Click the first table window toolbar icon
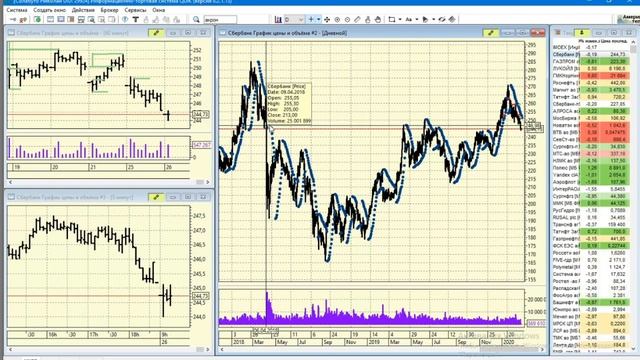Screen dimensions: 640x360 [50, 20]
